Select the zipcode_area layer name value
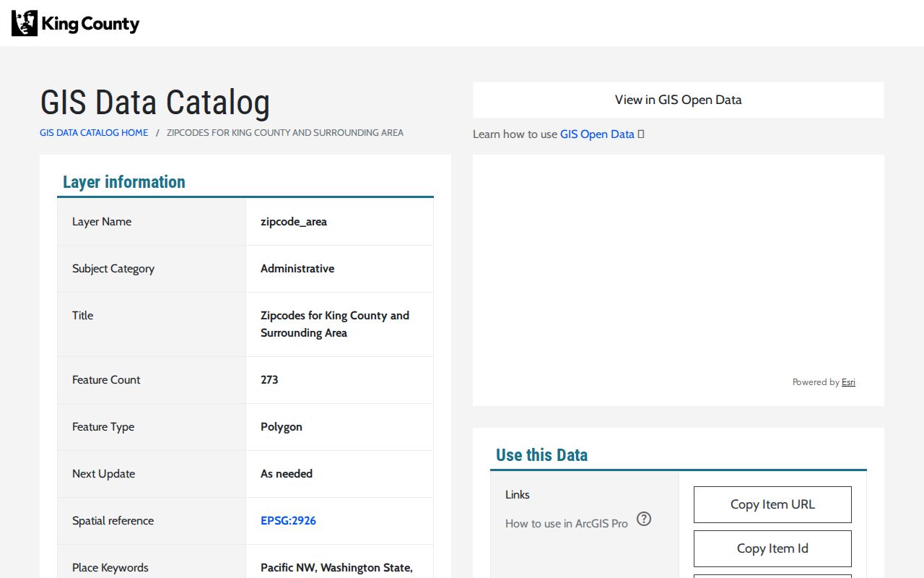The image size is (924, 578). coord(294,222)
